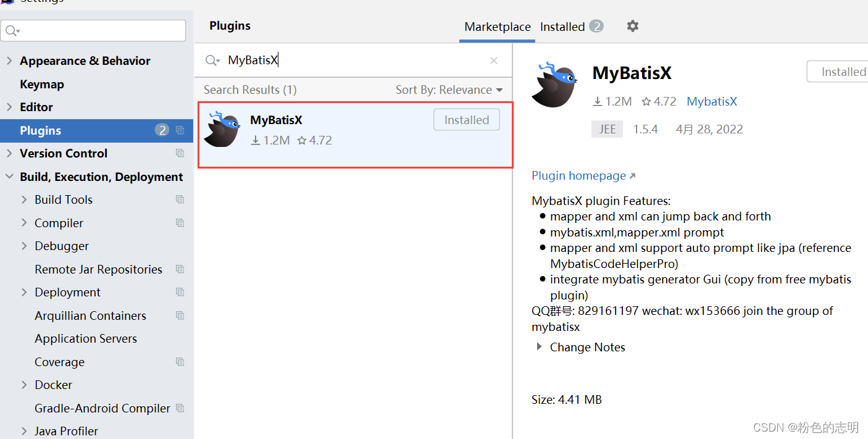Click Installed button in plugin details header

[x=838, y=72]
